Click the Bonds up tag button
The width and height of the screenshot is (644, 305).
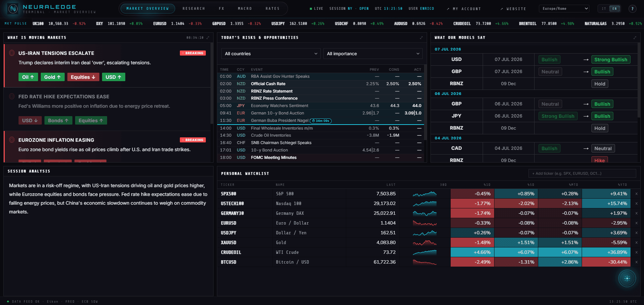pyautogui.click(x=58, y=121)
